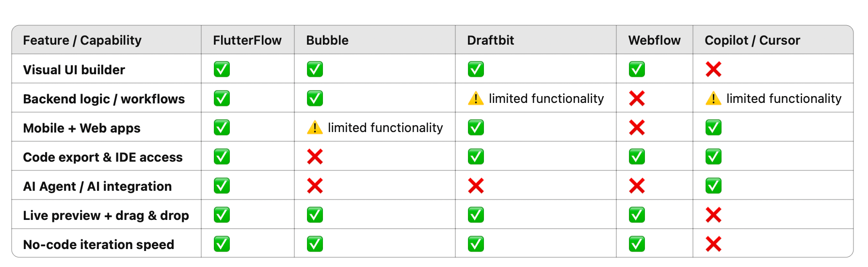Click the red X for Bubble Code export
This screenshot has width=868, height=267.
315,157
